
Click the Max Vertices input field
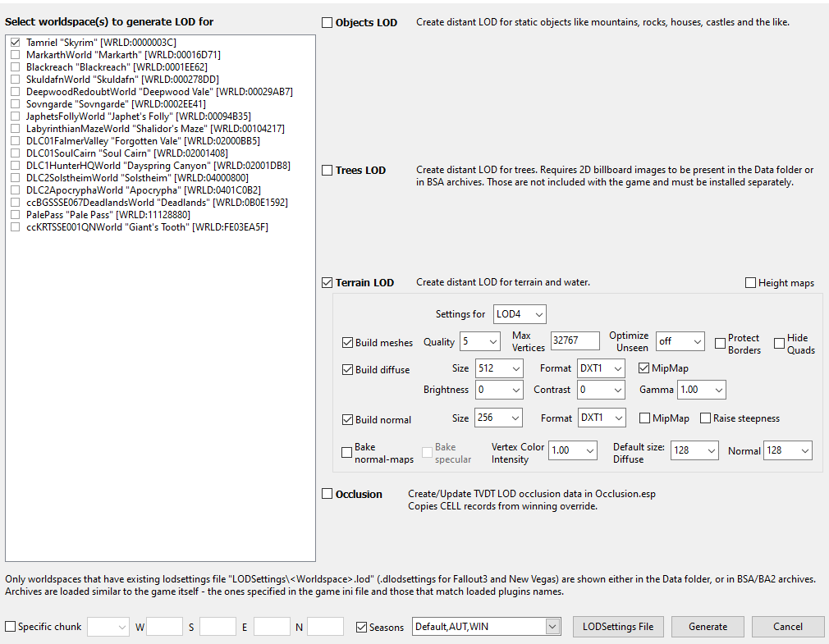pos(575,340)
